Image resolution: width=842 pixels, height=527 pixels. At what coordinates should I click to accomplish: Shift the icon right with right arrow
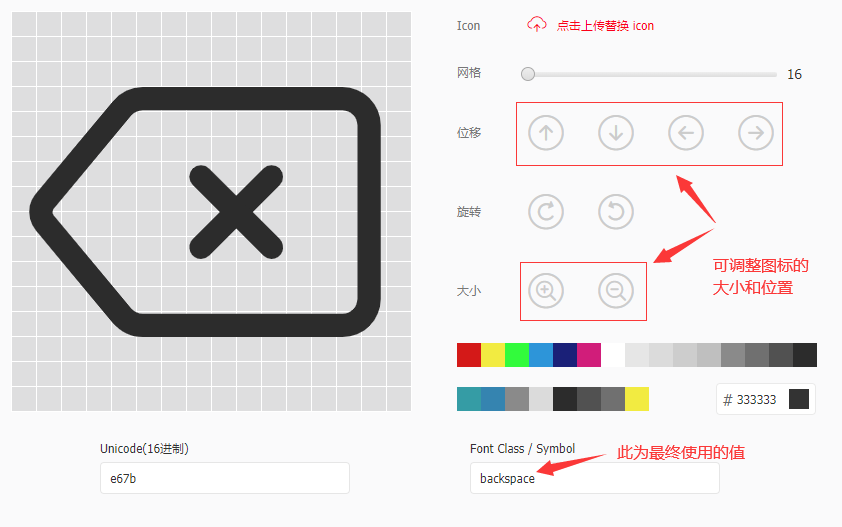756,133
